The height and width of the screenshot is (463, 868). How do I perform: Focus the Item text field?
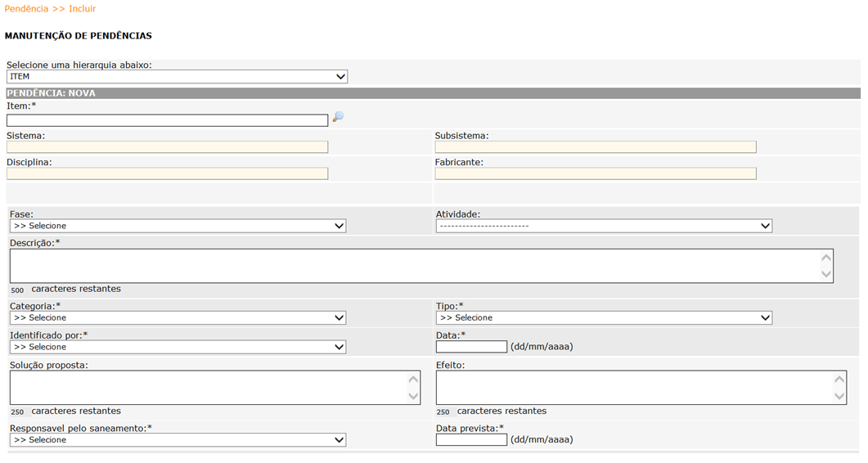click(x=167, y=120)
